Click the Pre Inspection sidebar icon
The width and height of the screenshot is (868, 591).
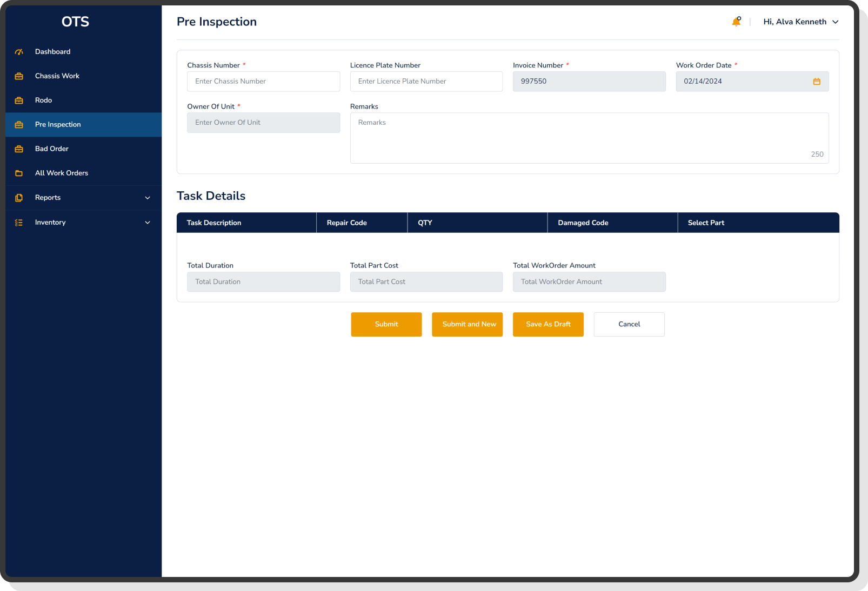(x=19, y=124)
